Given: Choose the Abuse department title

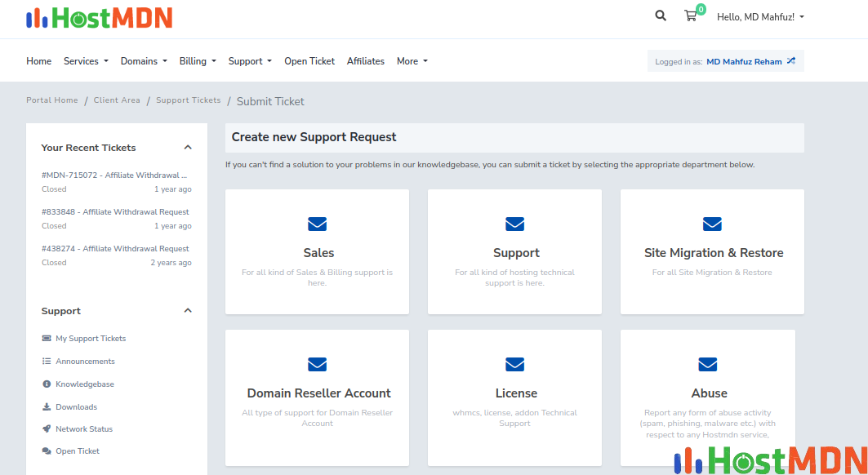Looking at the screenshot, I should pos(709,393).
